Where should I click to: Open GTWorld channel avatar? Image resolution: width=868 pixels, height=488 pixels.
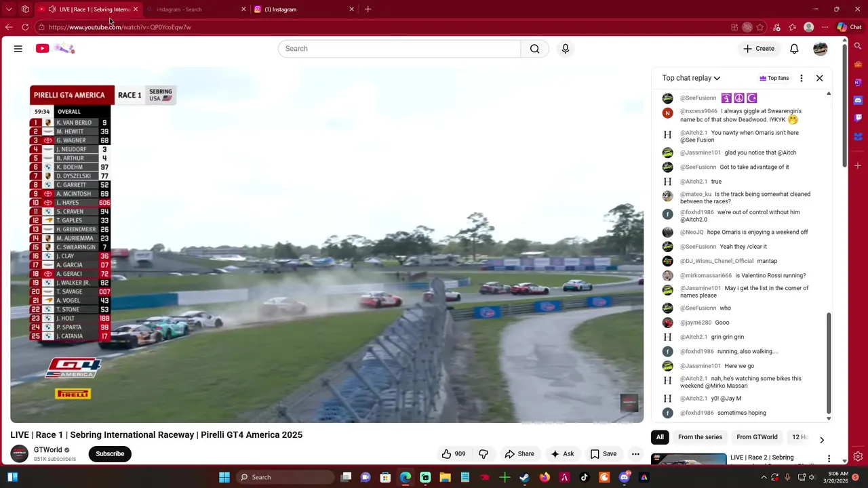pos(20,453)
